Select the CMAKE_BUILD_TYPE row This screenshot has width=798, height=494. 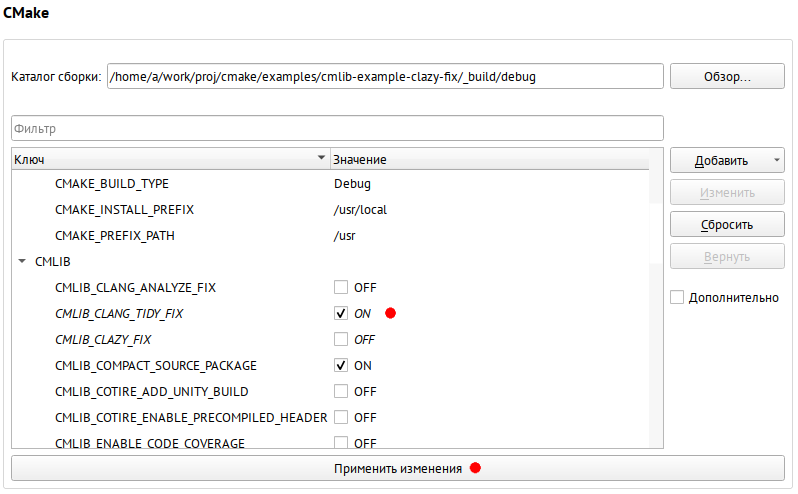click(x=330, y=184)
